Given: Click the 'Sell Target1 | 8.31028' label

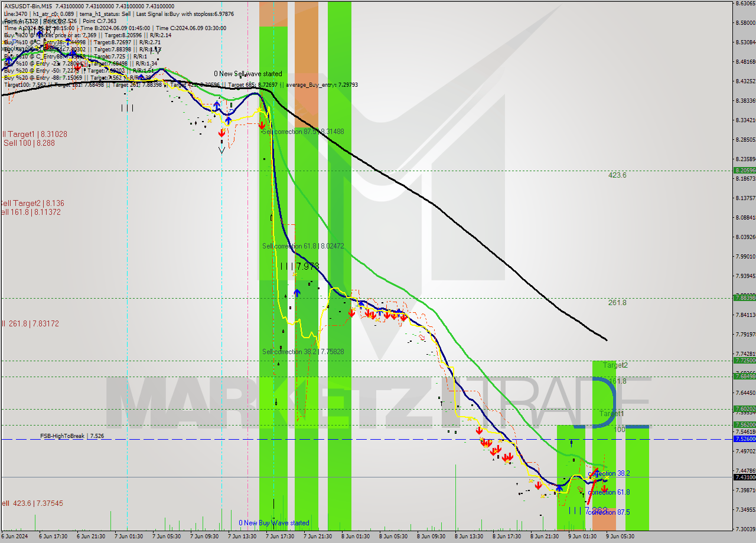Looking at the screenshot, I should tap(34, 134).
